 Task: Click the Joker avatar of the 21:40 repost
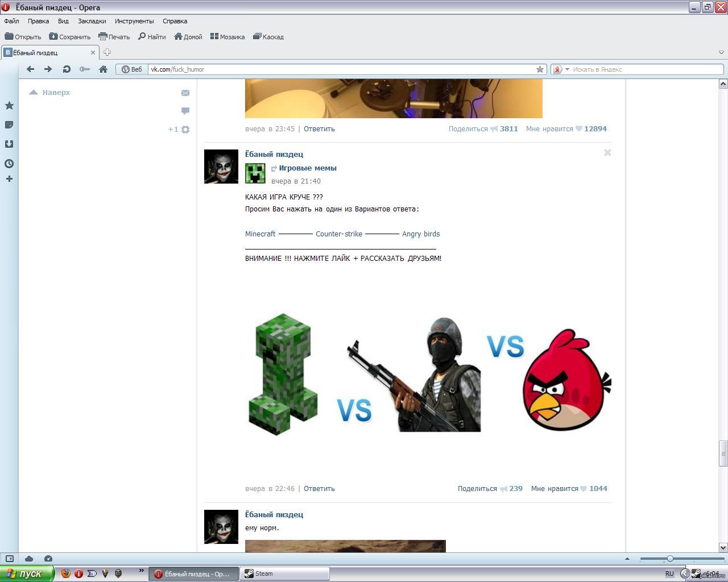click(221, 167)
